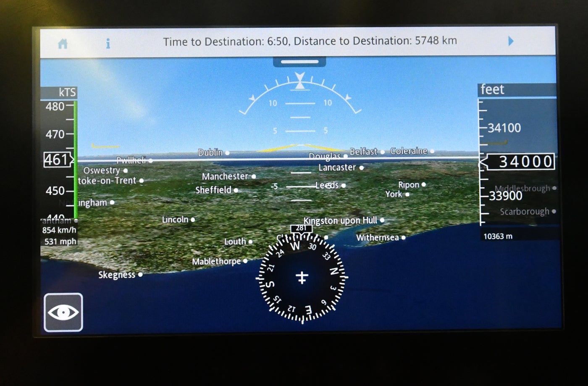The height and width of the screenshot is (386, 588).
Task: Select the Dublin city marker
Action: coord(227,153)
